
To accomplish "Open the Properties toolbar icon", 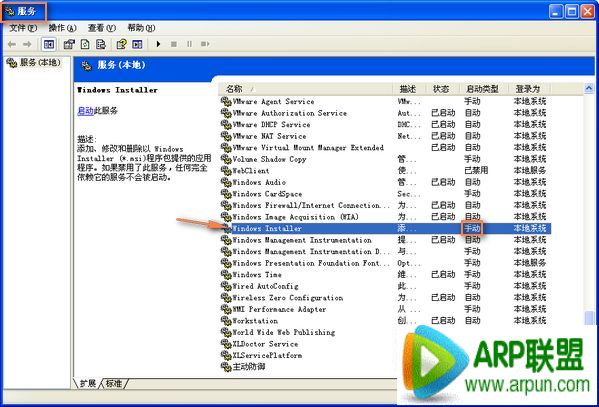I will coord(69,44).
